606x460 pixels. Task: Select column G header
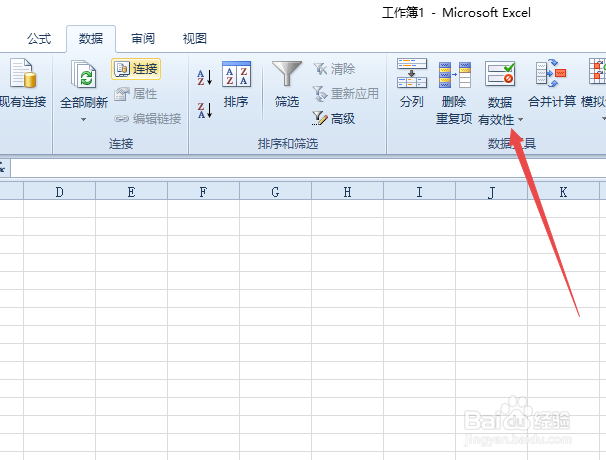[275, 191]
